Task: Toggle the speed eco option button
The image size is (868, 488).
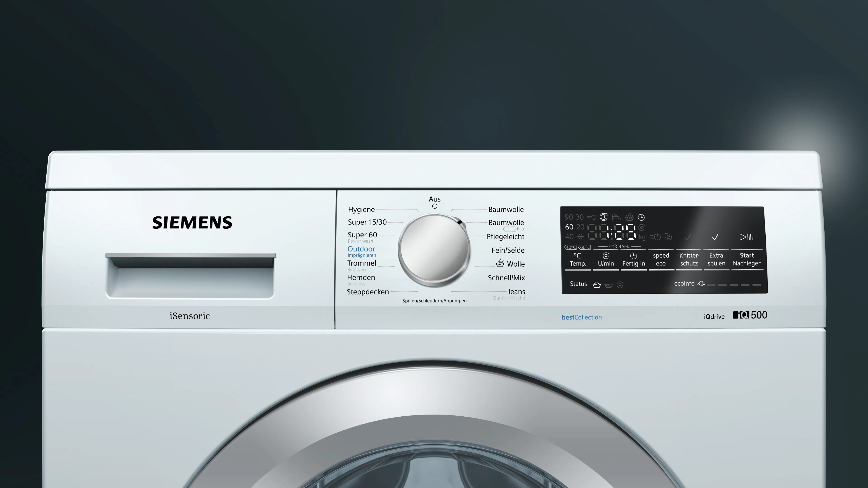Action: pos(661,259)
